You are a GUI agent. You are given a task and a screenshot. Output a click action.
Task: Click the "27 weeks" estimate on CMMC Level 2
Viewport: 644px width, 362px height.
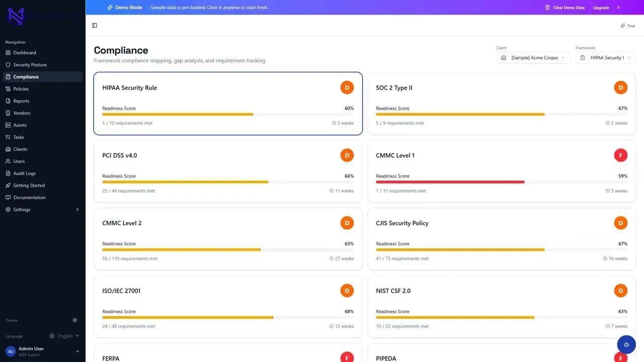pyautogui.click(x=342, y=258)
